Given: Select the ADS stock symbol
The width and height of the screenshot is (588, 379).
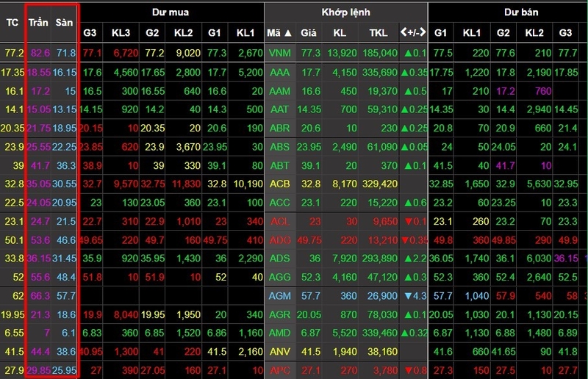Looking at the screenshot, I should [280, 259].
